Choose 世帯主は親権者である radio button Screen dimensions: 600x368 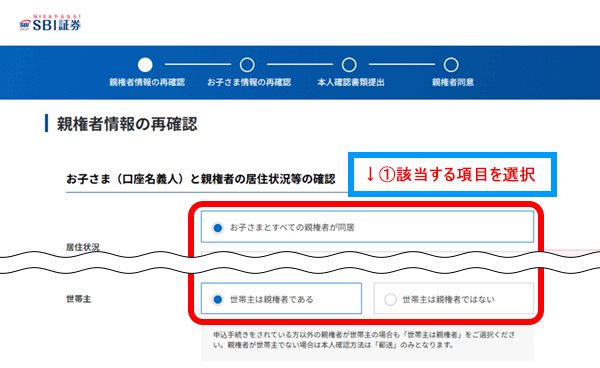pyautogui.click(x=281, y=299)
